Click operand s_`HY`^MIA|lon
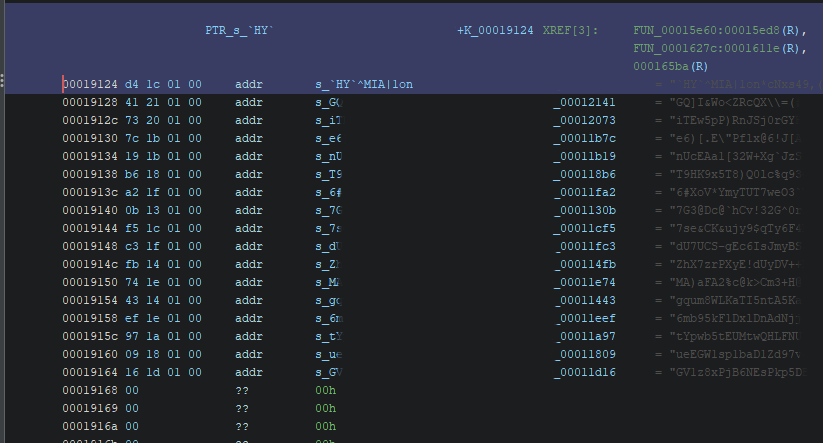Screen dimensions: 823x443 click(x=364, y=85)
